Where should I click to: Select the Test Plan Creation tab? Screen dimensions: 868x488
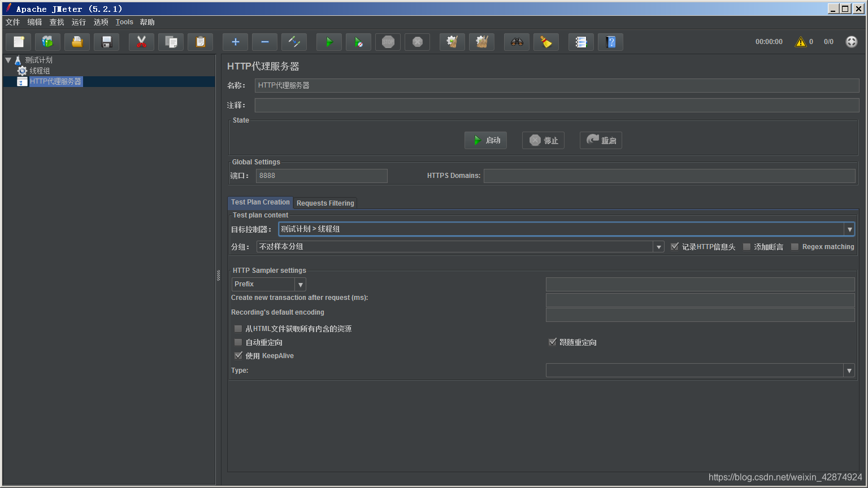tap(260, 202)
